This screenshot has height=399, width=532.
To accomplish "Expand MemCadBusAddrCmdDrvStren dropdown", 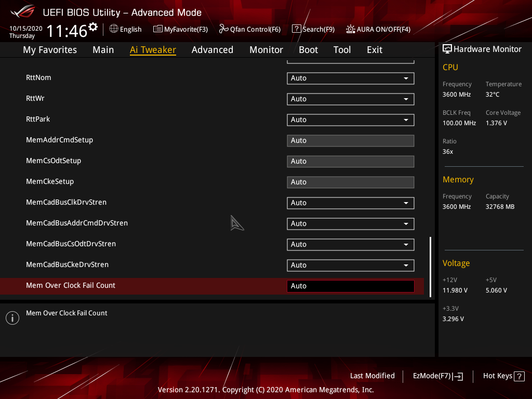I will coord(351,223).
